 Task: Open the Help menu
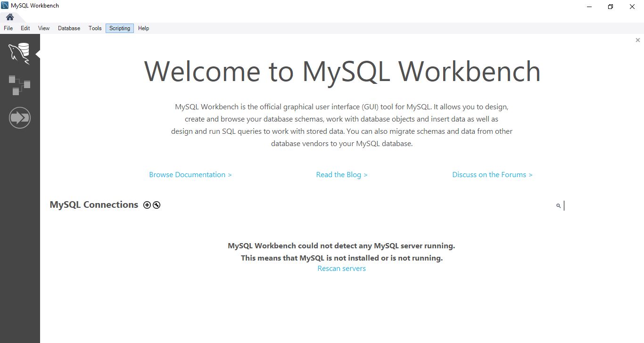click(144, 28)
